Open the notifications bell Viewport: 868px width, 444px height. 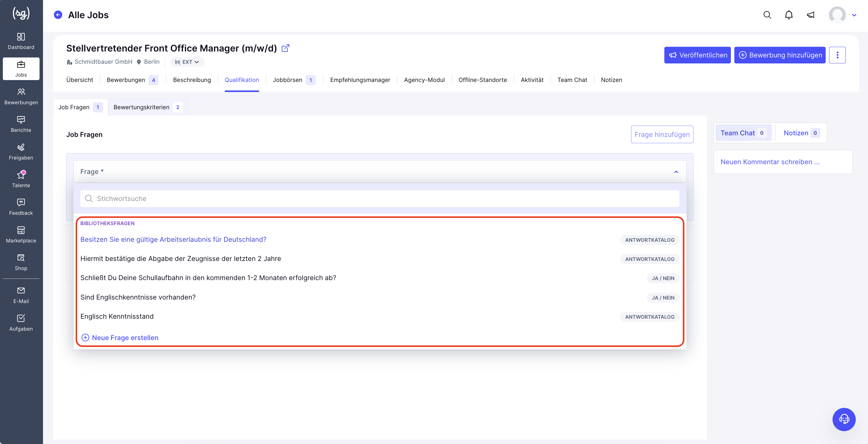789,15
